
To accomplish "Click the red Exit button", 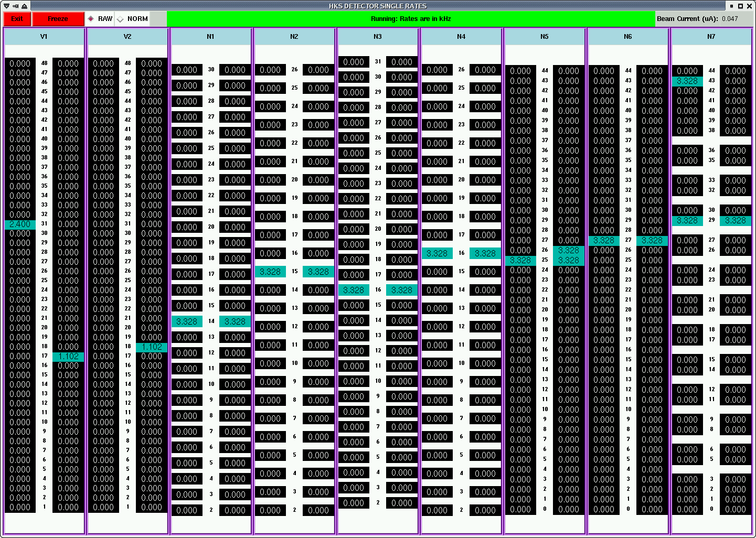I will click(17, 19).
